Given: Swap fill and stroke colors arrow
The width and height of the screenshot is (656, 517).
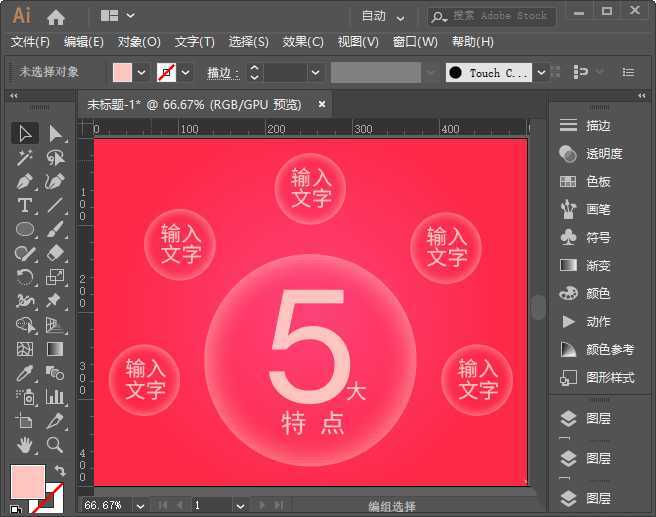Looking at the screenshot, I should coord(60,471).
